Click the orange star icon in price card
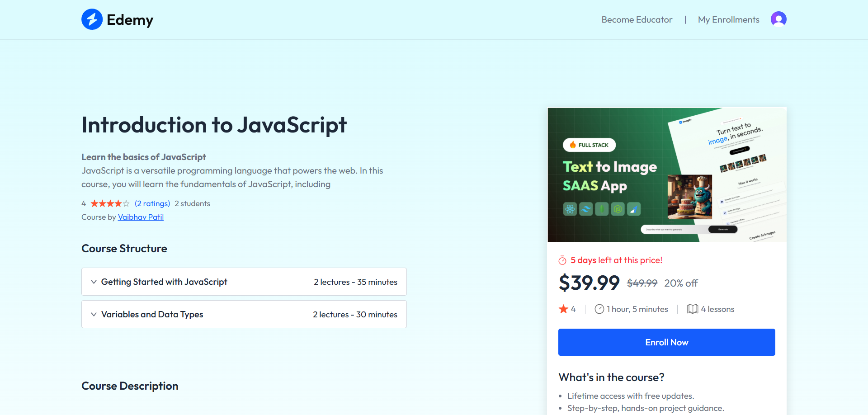This screenshot has height=415, width=868. coord(563,309)
